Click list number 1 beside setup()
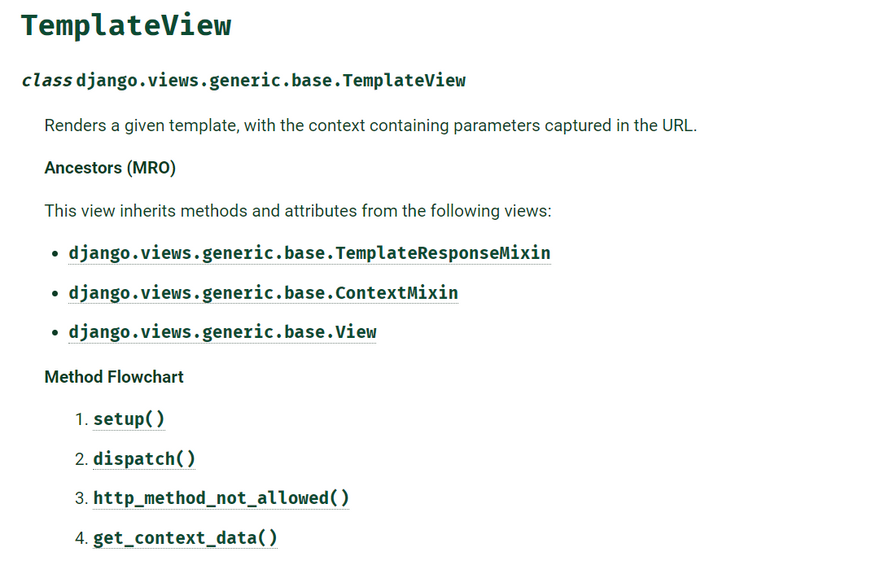The height and width of the screenshot is (570, 880). pos(80,419)
